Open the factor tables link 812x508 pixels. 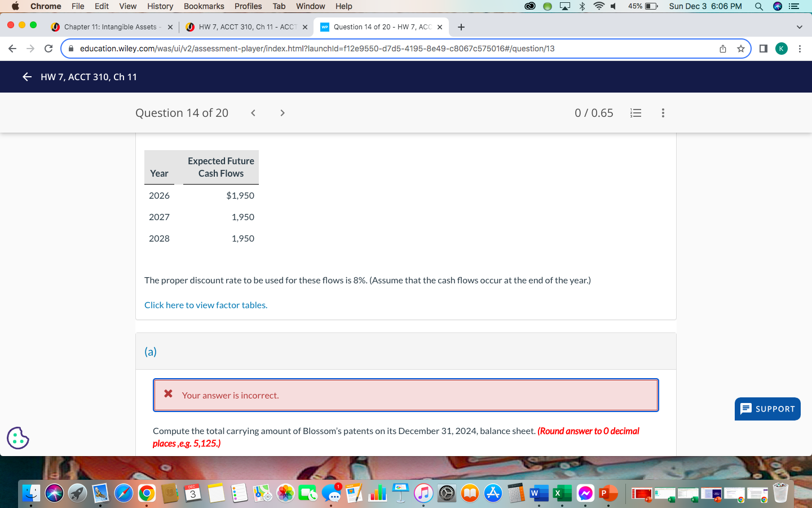tap(205, 305)
